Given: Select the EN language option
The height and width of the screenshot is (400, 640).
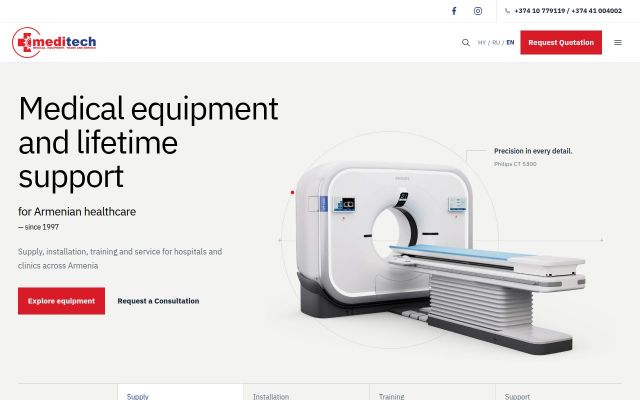Looking at the screenshot, I should pos(510,42).
